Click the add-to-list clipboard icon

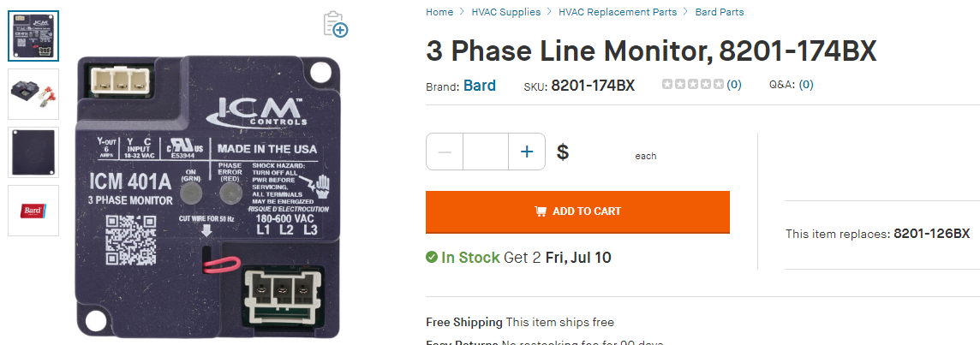click(336, 24)
